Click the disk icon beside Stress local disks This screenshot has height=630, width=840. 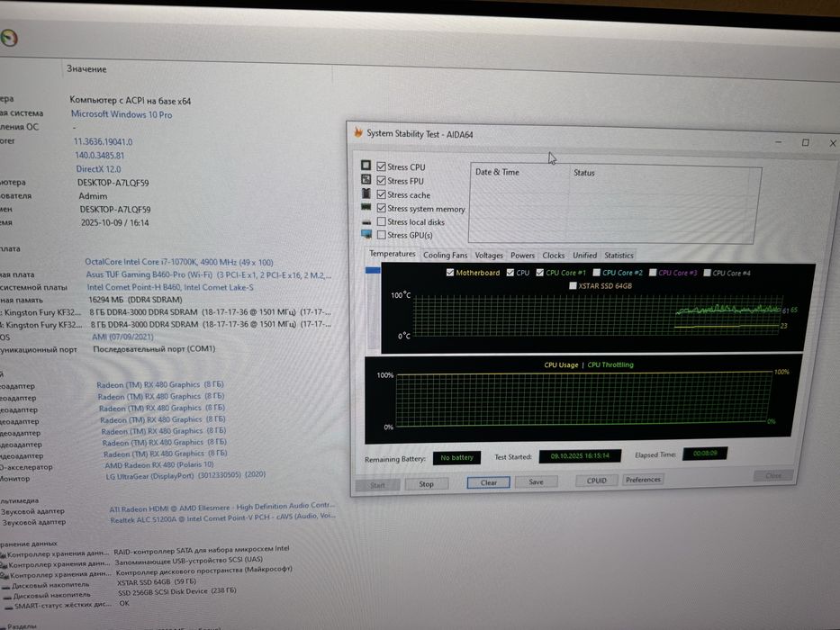click(366, 221)
